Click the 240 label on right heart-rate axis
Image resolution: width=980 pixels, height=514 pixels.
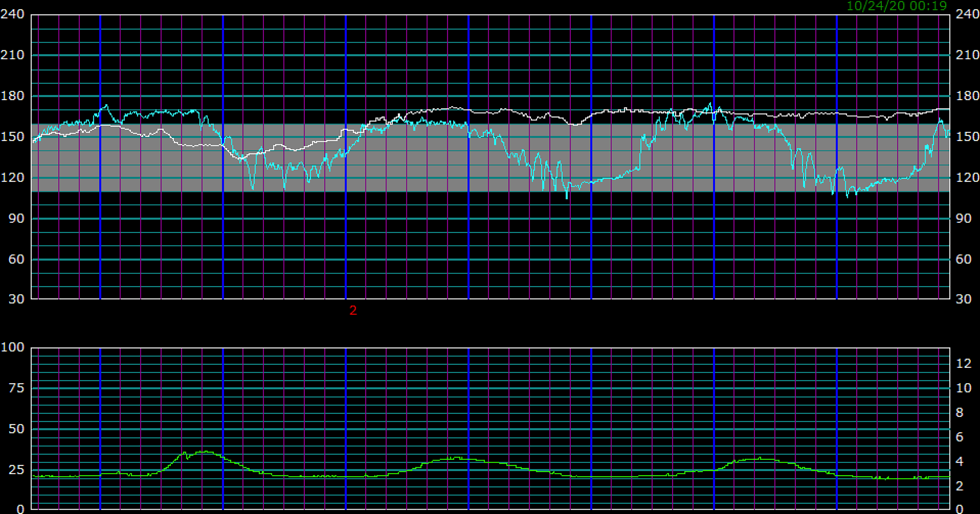(968, 14)
